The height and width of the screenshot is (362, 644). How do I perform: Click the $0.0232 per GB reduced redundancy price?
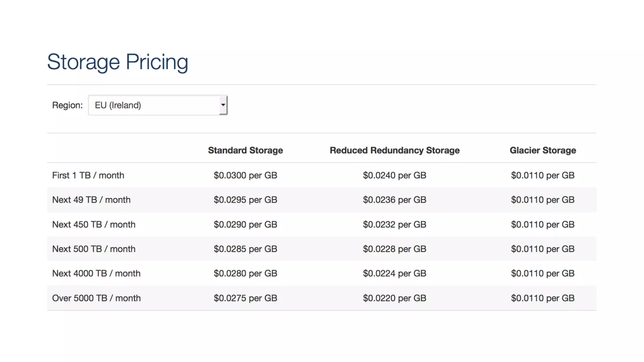tap(394, 225)
